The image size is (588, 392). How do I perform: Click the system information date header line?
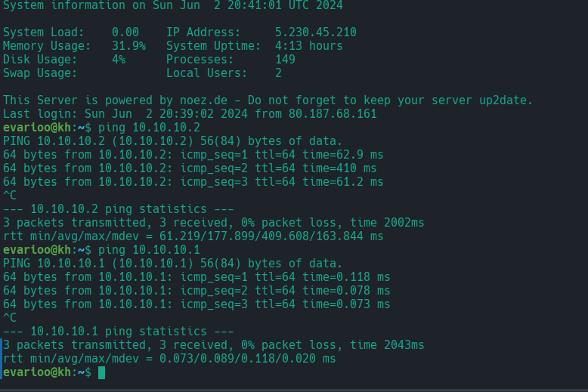(x=172, y=5)
